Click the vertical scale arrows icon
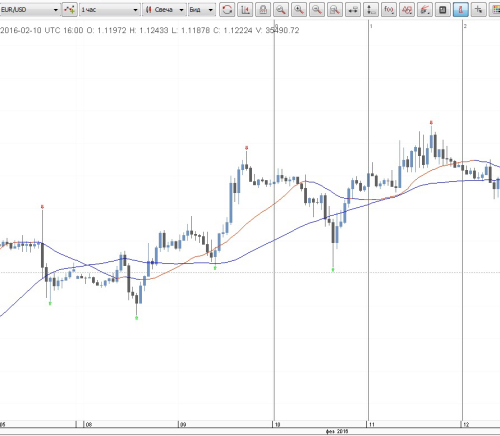 click(371, 10)
